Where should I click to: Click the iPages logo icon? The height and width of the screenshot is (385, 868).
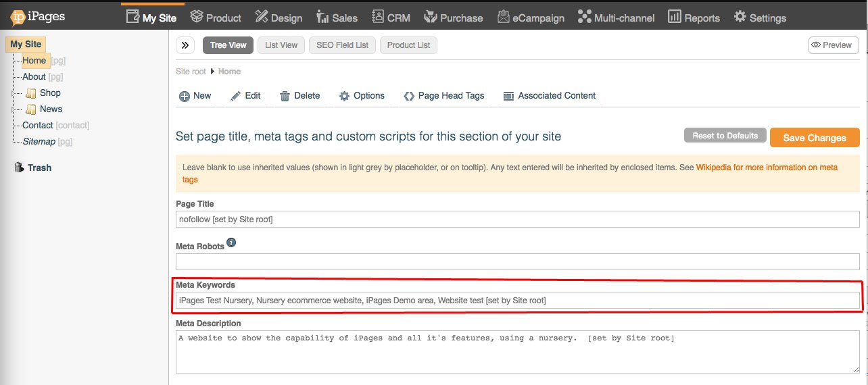click(x=18, y=18)
